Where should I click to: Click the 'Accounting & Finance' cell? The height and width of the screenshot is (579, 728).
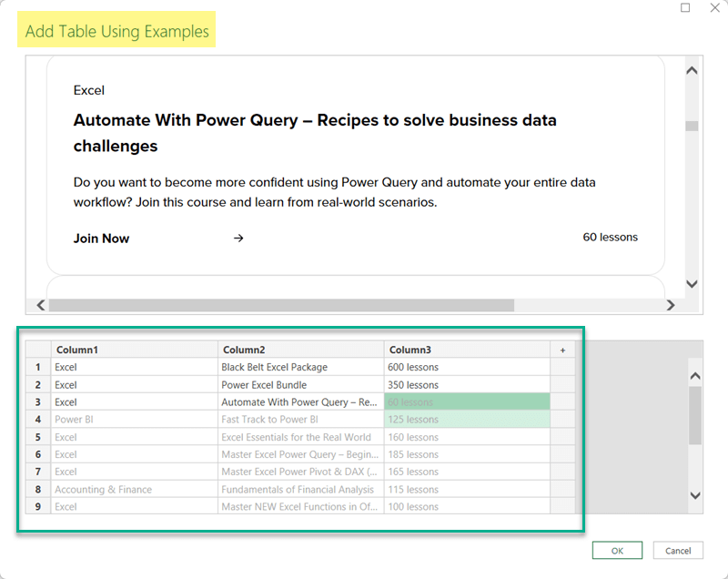click(x=134, y=490)
